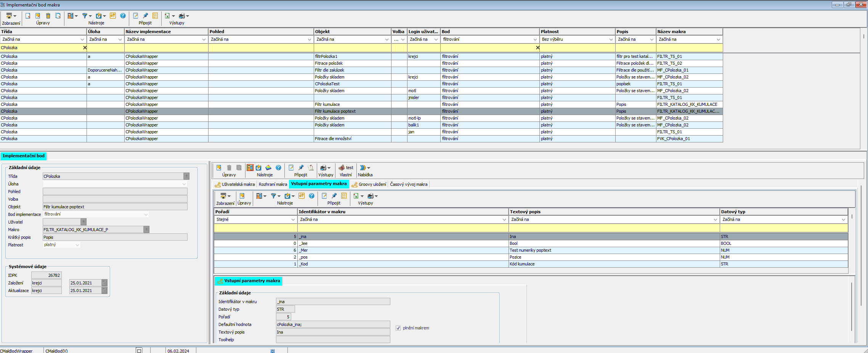Click the blue help question mark in top toolbar
The image size is (868, 353).
coord(123,16)
